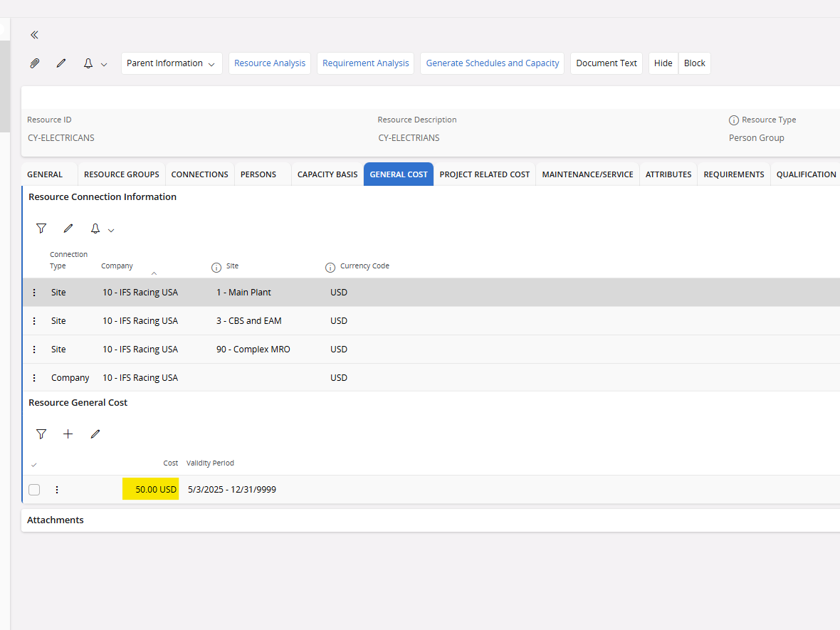Sort by the Validity Period column header
Image resolution: width=840 pixels, height=630 pixels.
210,463
